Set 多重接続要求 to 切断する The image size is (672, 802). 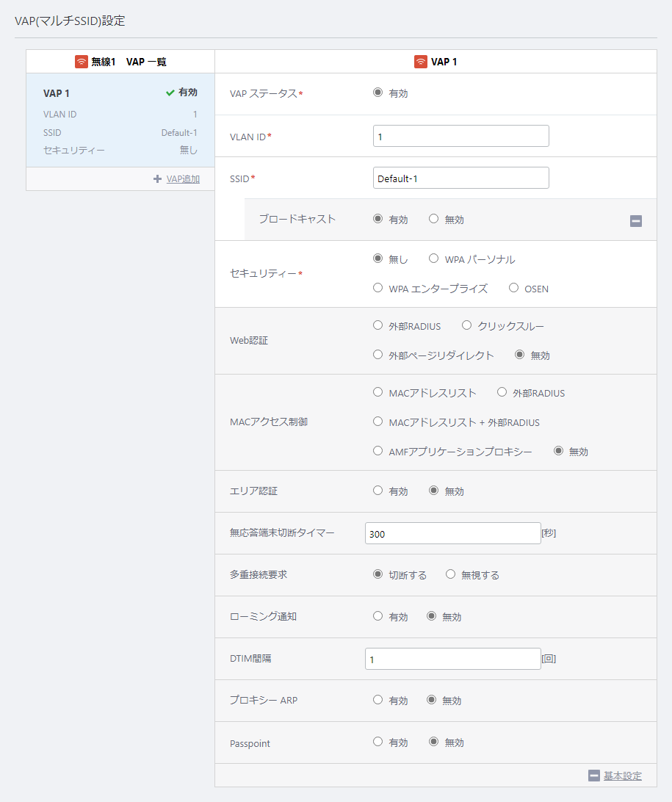378,574
